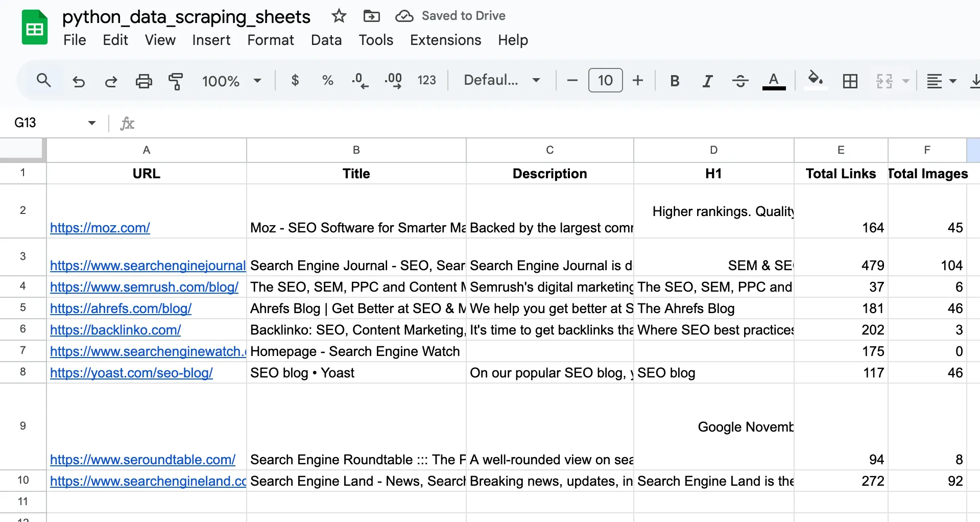Open the backlinko.com link
This screenshot has width=980, height=522.
(115, 330)
